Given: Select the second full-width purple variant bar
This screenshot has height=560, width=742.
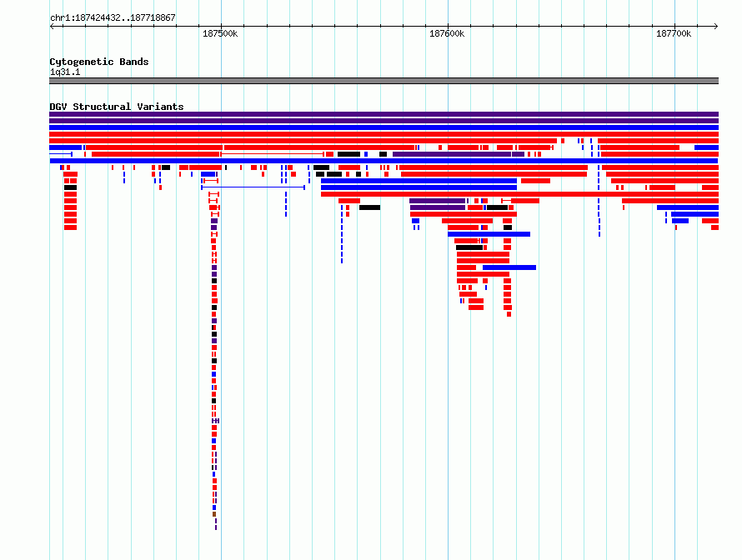Looking at the screenshot, I should [x=384, y=121].
